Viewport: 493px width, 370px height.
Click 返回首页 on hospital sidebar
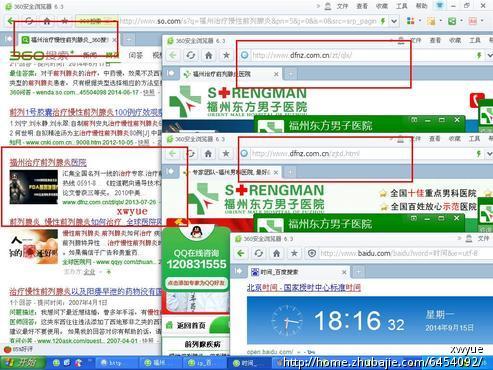click(x=191, y=325)
